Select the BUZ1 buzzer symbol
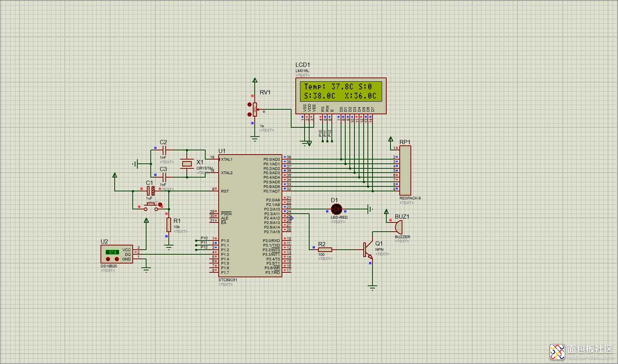This screenshot has width=618, height=364. [x=399, y=227]
